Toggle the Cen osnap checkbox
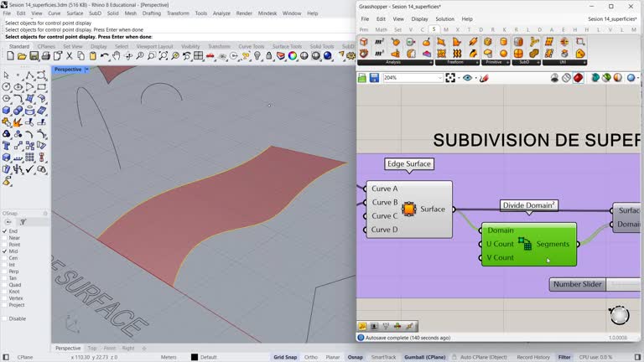644x362 pixels. (4, 258)
